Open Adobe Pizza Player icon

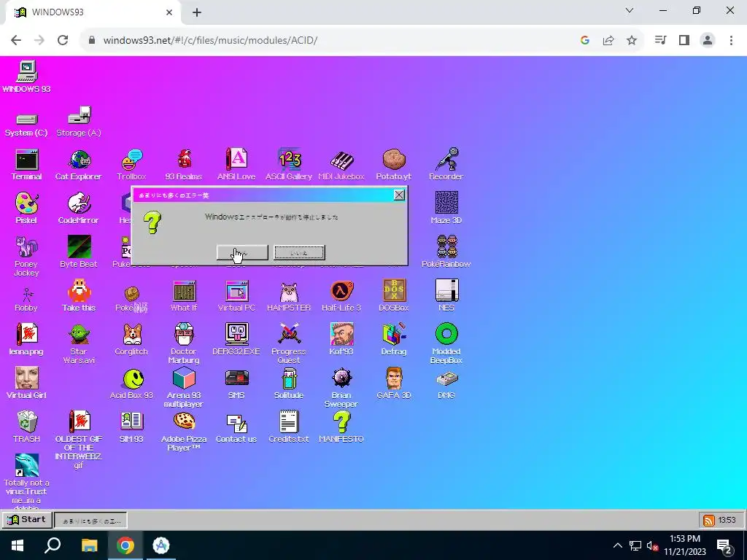184,432
